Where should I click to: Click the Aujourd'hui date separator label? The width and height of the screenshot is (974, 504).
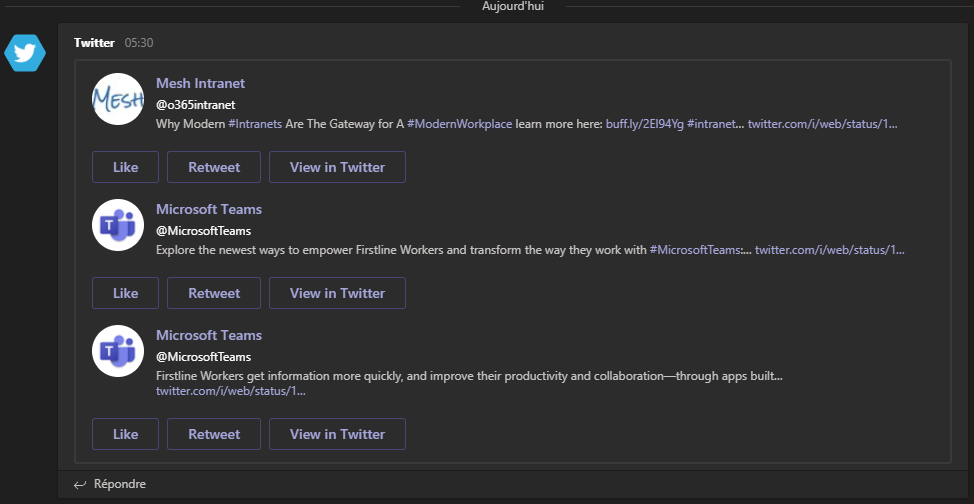[x=513, y=6]
